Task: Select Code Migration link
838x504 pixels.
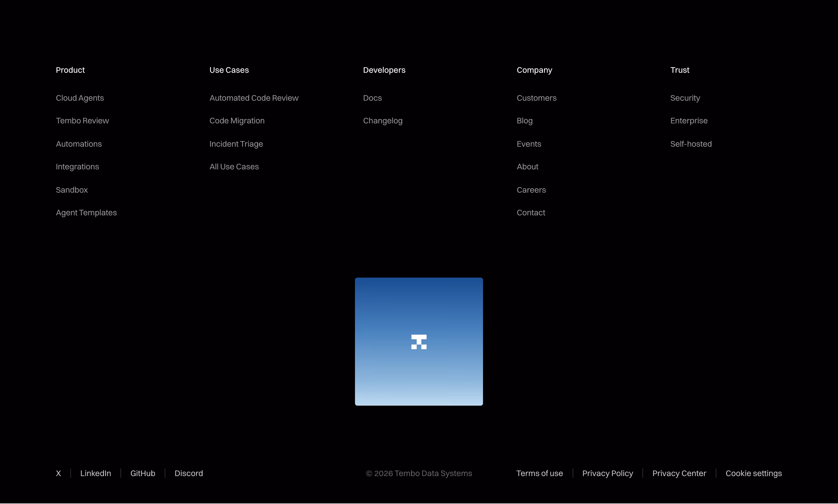Action: tap(237, 120)
